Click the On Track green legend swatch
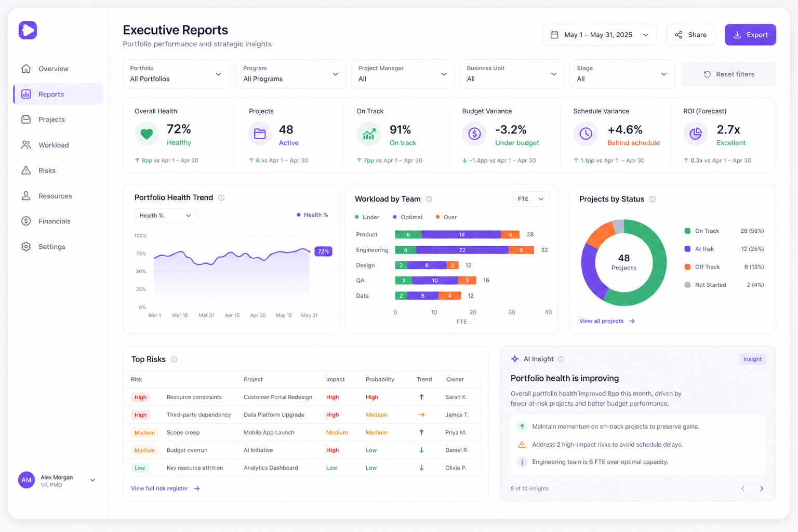The image size is (798, 532). pos(687,231)
